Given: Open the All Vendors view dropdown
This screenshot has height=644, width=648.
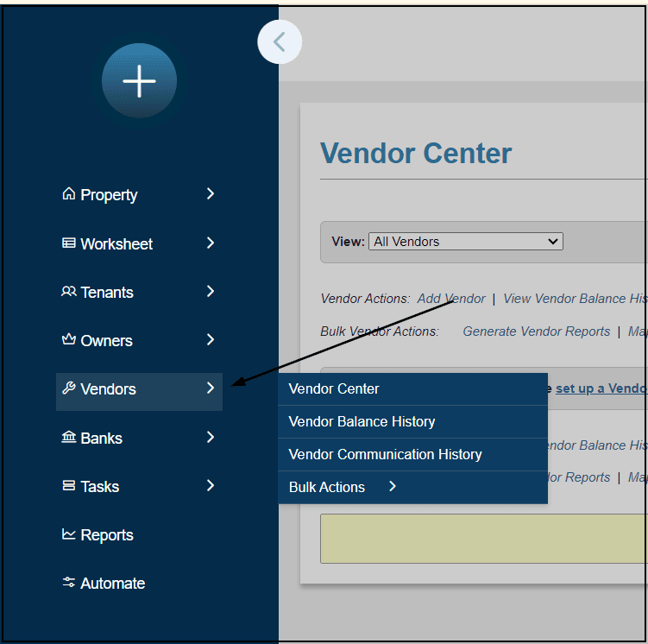Looking at the screenshot, I should (465, 242).
